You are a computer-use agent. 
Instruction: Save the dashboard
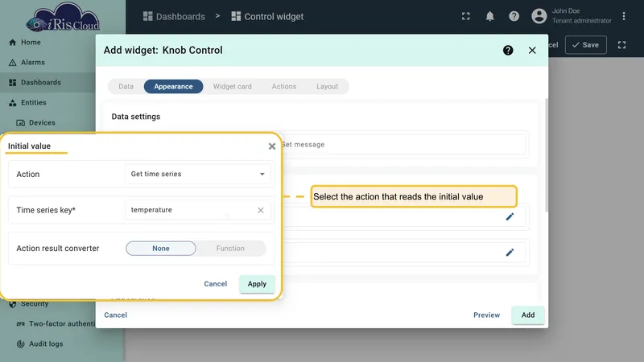click(x=586, y=45)
